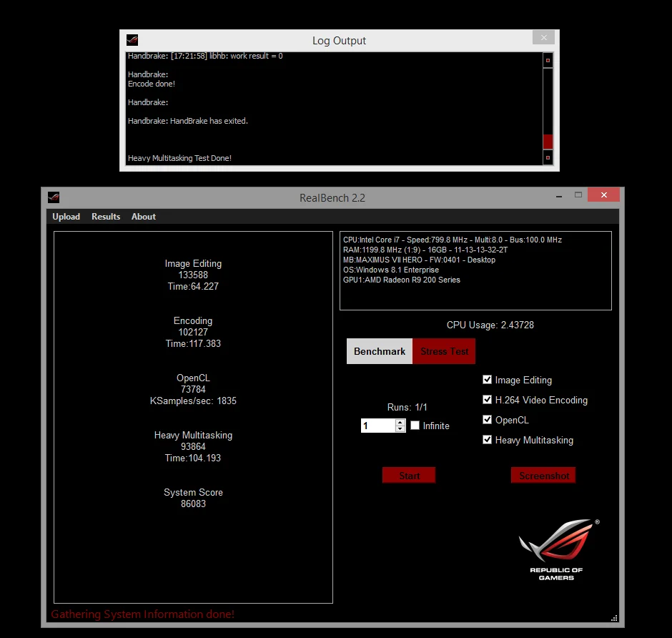Click the ROG icon in RealBench title bar
Viewport: 672px width, 638px height.
54,197
